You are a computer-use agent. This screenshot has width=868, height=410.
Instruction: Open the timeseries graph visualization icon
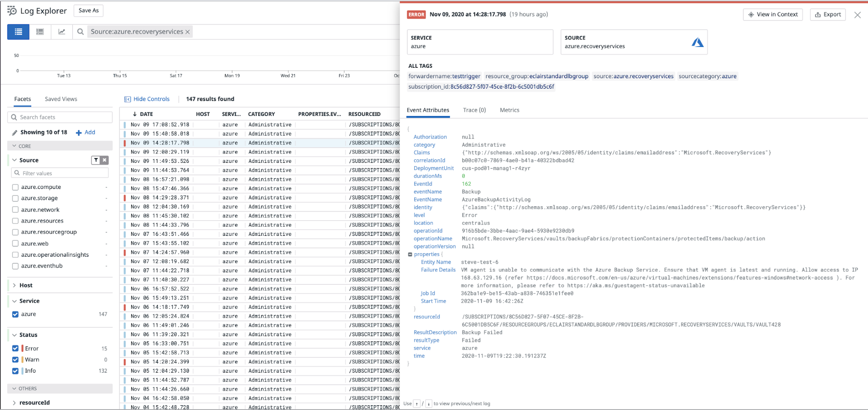pyautogui.click(x=61, y=31)
